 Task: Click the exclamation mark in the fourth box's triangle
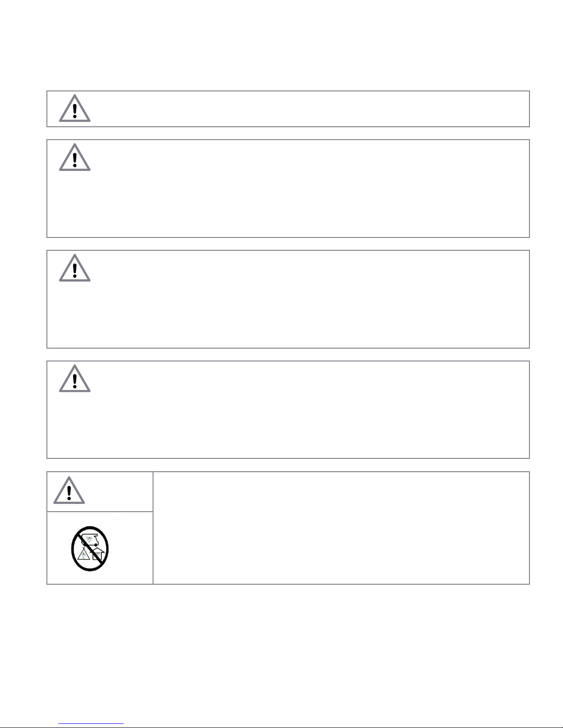point(74,380)
